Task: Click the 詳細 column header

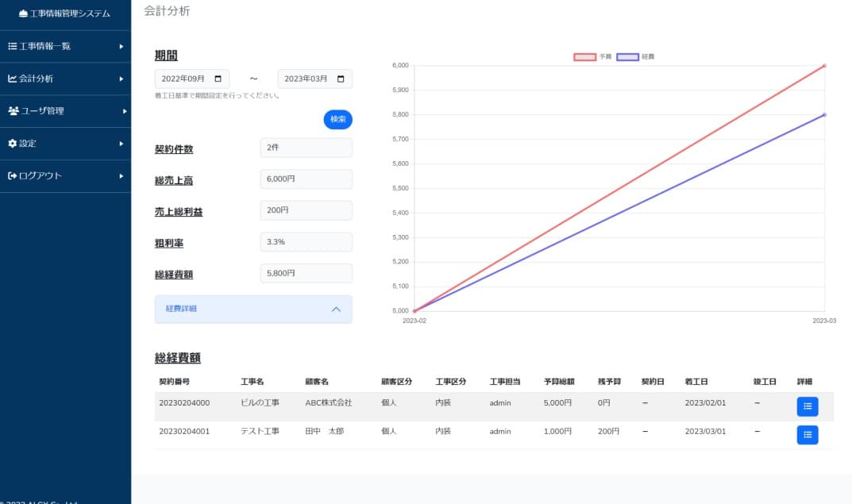Action: pos(804,382)
